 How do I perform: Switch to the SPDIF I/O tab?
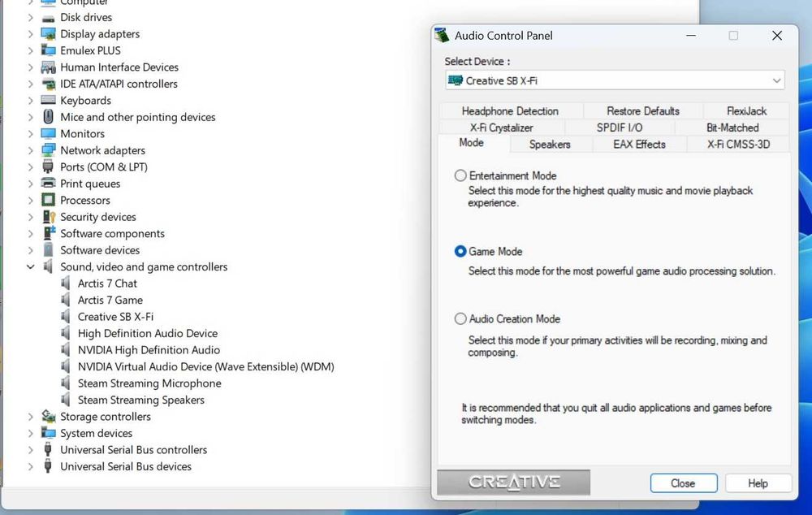coord(620,128)
